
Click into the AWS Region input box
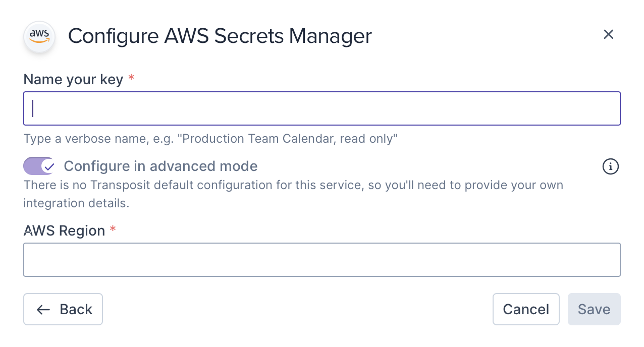[321, 260]
